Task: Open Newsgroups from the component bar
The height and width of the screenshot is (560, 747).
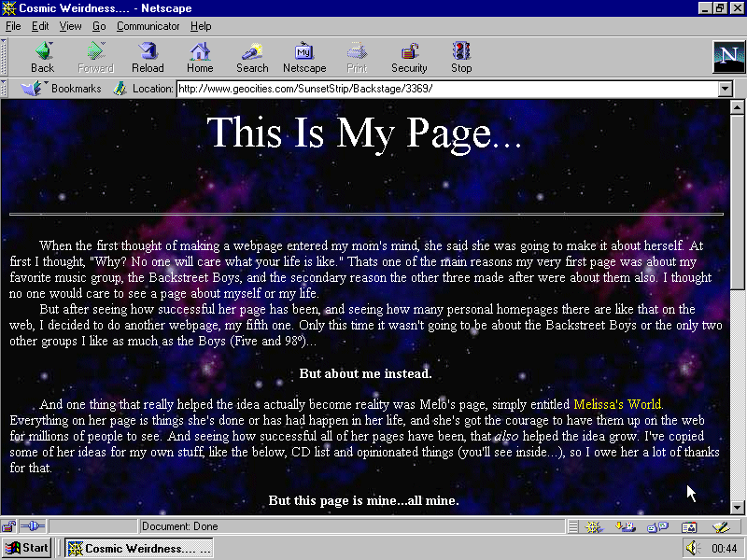Action: (x=658, y=526)
